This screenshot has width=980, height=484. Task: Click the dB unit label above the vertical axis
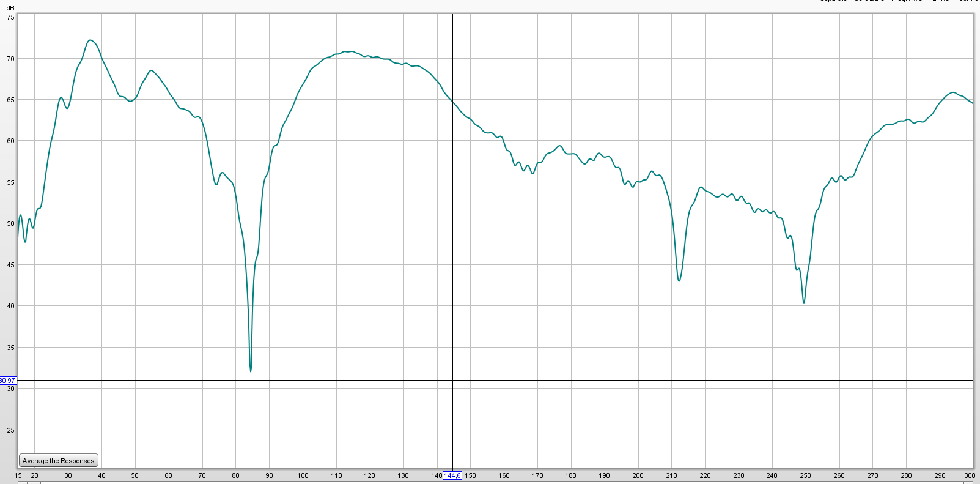point(10,8)
